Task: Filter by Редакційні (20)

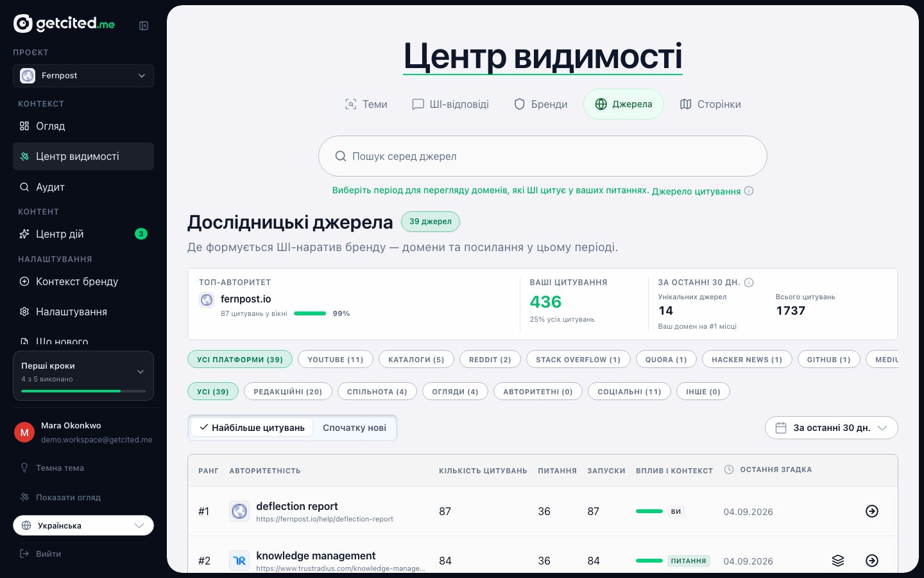Action: [288, 391]
